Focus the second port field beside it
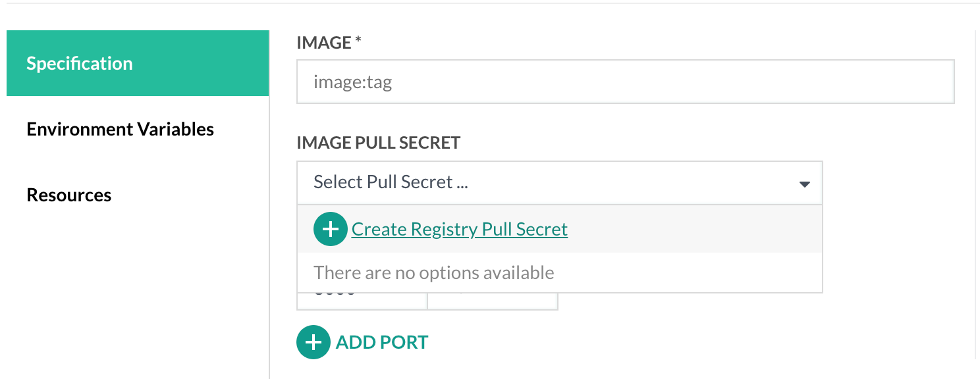Viewport: 980px width, 379px height. coord(492,301)
